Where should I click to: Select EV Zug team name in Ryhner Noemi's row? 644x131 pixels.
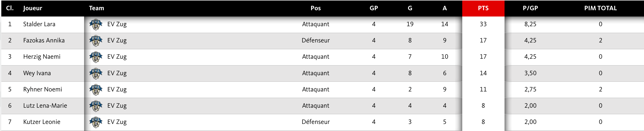[117, 89]
